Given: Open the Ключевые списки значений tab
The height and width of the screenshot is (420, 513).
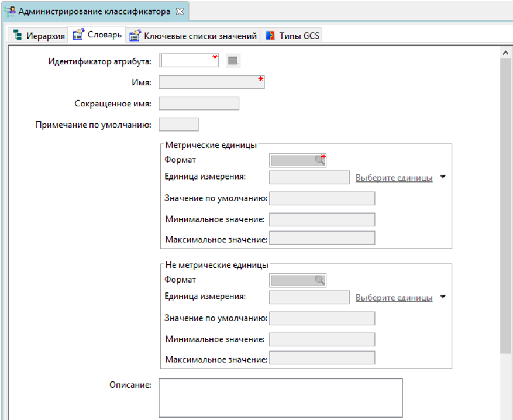Looking at the screenshot, I should coord(193,35).
